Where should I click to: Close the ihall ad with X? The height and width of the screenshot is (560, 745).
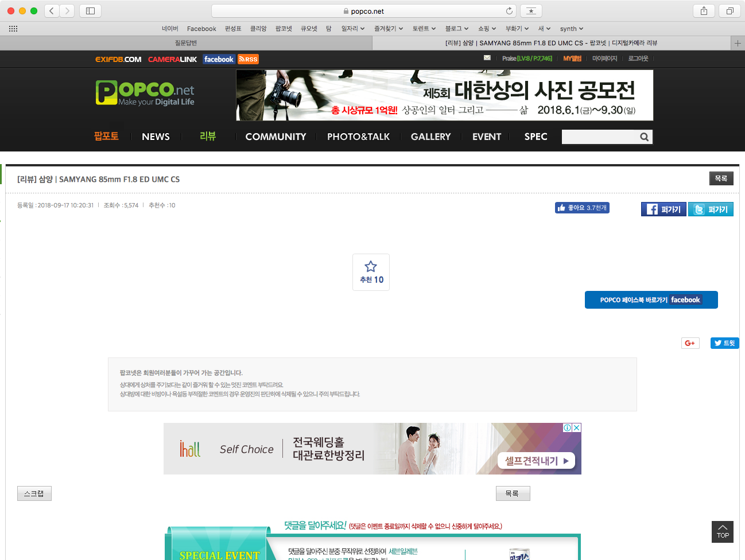tap(577, 427)
